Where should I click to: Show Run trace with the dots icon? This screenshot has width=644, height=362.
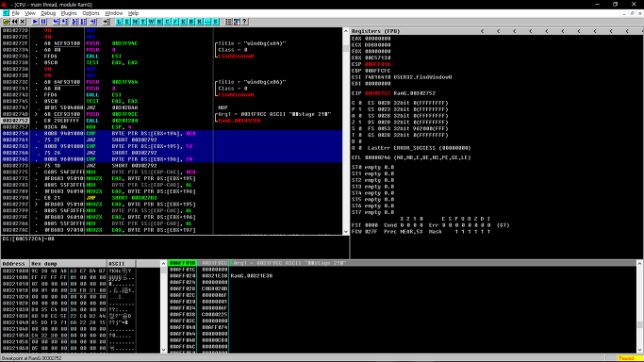(207, 22)
